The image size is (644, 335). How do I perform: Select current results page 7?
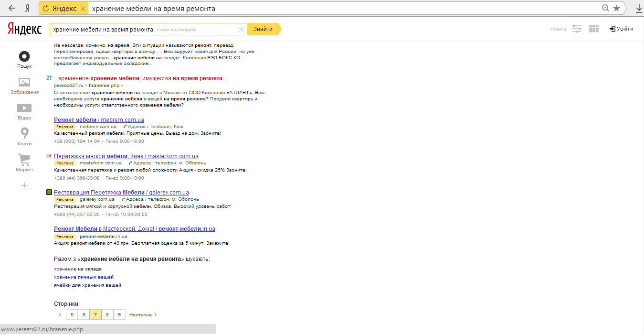point(95,315)
